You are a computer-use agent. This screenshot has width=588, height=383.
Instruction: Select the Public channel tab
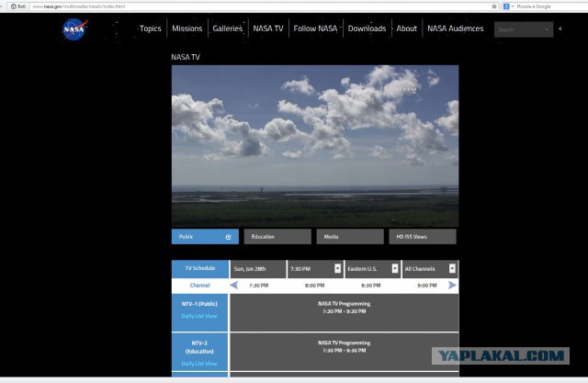[x=205, y=236]
